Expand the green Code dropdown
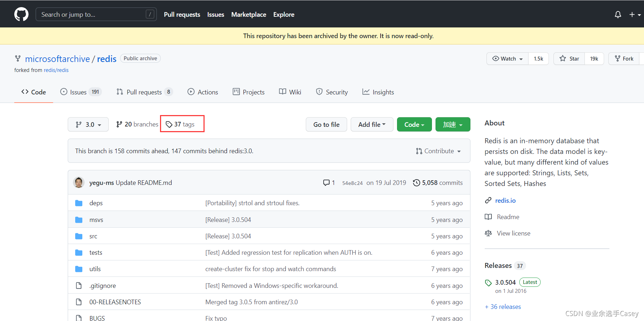 coord(414,124)
